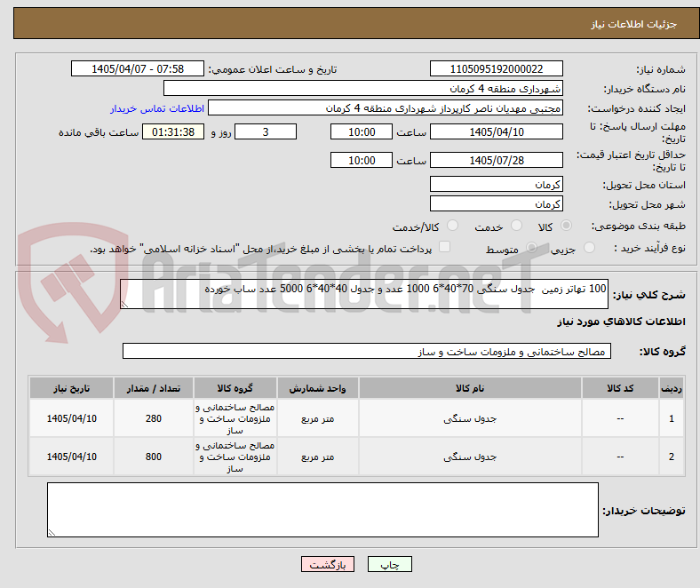The image size is (700, 588).
Task: Click the response deadline hour 10:00 field
Action: 362,132
